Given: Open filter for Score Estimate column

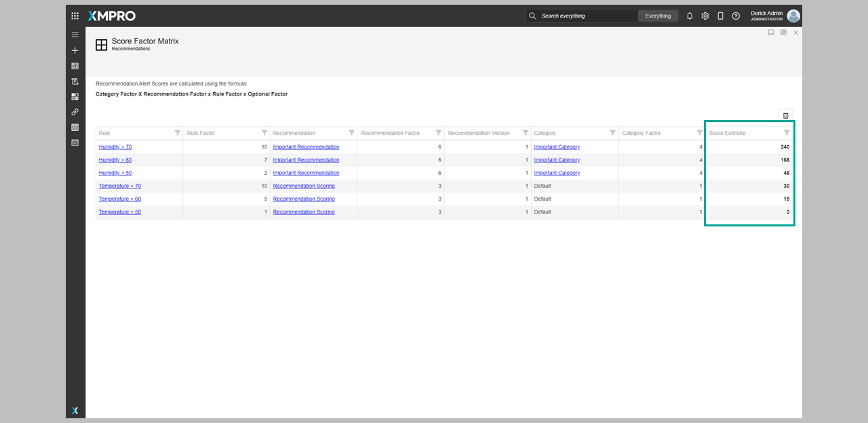Looking at the screenshot, I should pyautogui.click(x=787, y=133).
